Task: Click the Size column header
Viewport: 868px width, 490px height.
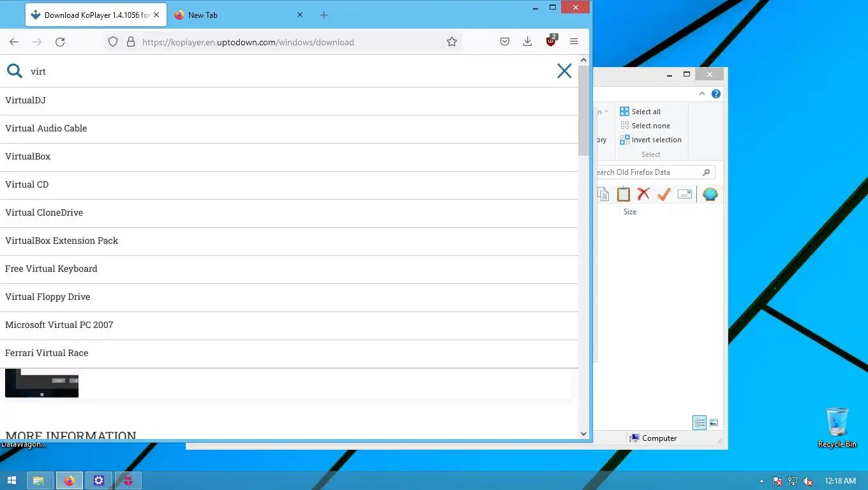Action: 645,212
